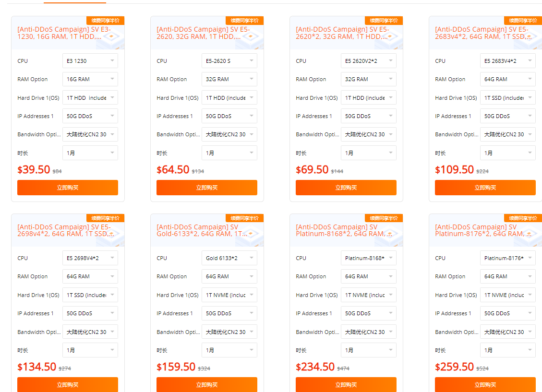The image size is (542, 392).
Task: Buy the $109.50 E5-2683v4*2 server
Action: coord(485,188)
